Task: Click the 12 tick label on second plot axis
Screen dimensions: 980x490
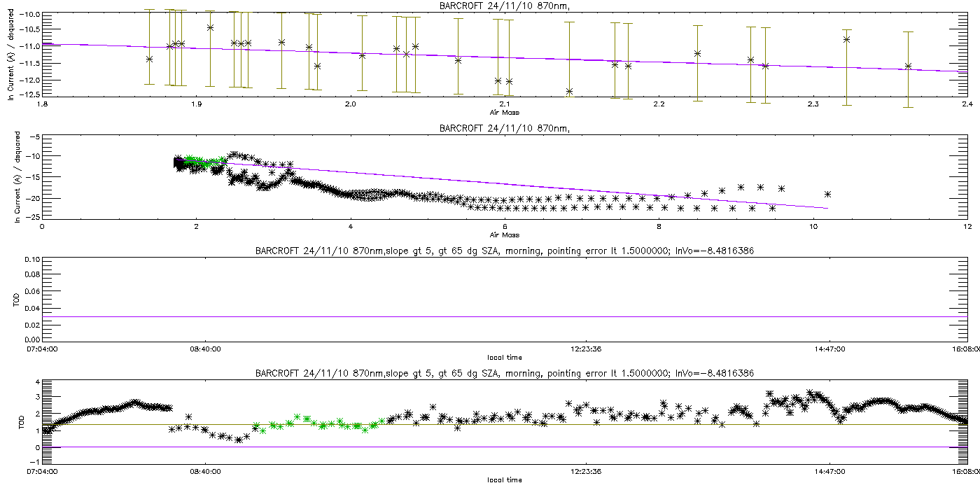Action: tap(966, 226)
